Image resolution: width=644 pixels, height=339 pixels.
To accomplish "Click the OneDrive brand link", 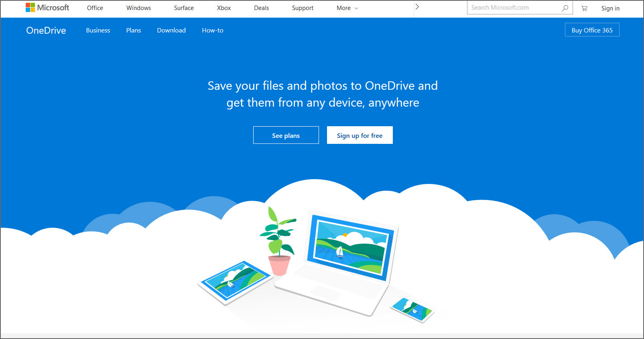I will (x=46, y=30).
